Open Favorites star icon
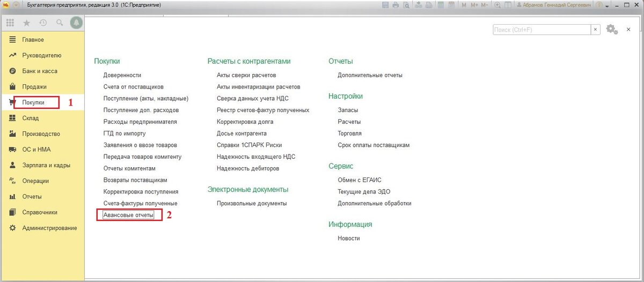The image size is (644, 282). (27, 23)
